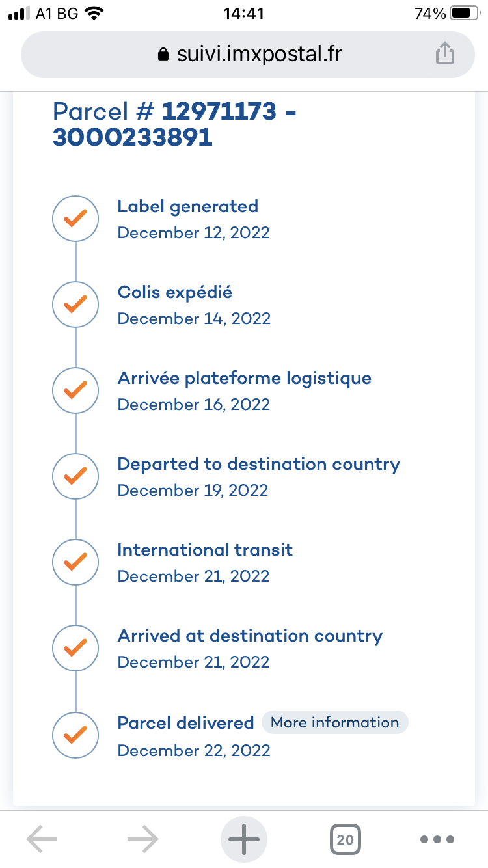The image size is (488, 868).
Task: Tap the Wi-Fi icon in status bar
Action: [x=95, y=14]
